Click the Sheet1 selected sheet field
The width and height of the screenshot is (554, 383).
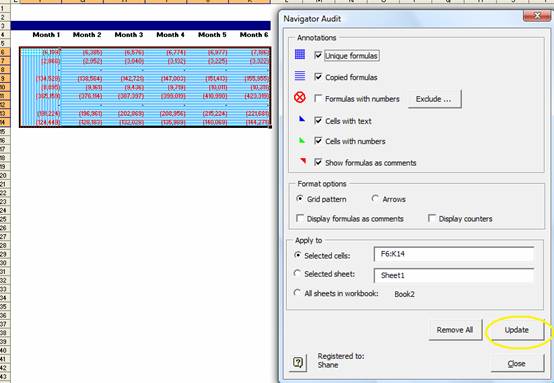tap(454, 275)
